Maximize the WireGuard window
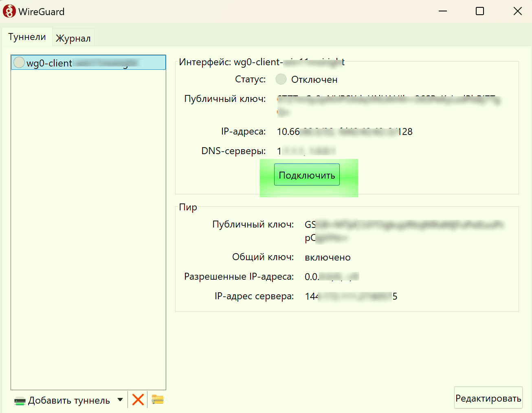Screen dimensions: 532x413 pos(480,11)
